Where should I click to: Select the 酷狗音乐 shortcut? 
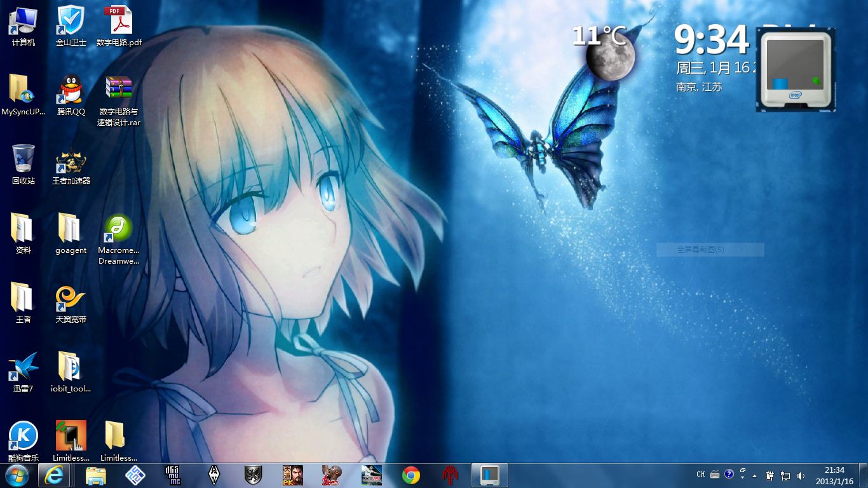24,441
